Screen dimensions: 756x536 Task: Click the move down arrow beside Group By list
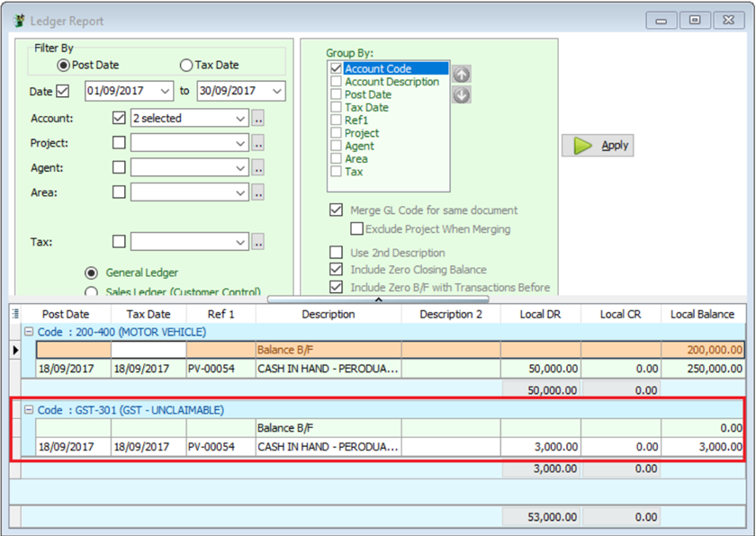point(462,94)
